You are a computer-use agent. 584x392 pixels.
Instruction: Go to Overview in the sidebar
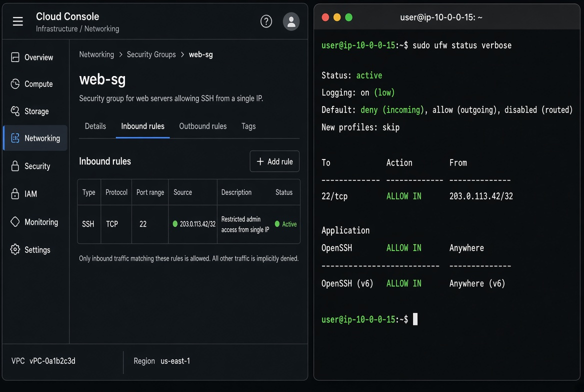click(x=35, y=57)
